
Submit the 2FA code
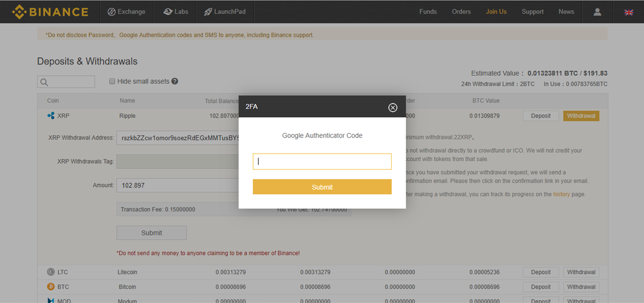(x=322, y=187)
